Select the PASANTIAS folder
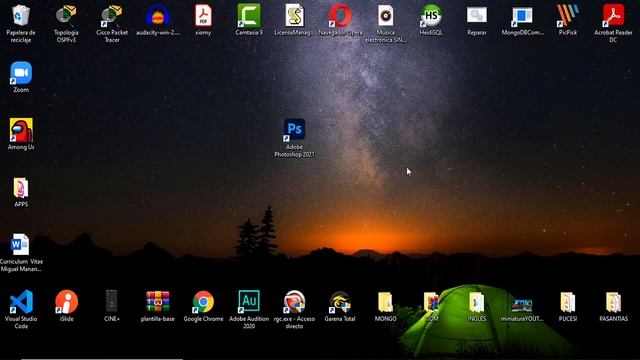Screen dimensions: 640x360 (613, 302)
